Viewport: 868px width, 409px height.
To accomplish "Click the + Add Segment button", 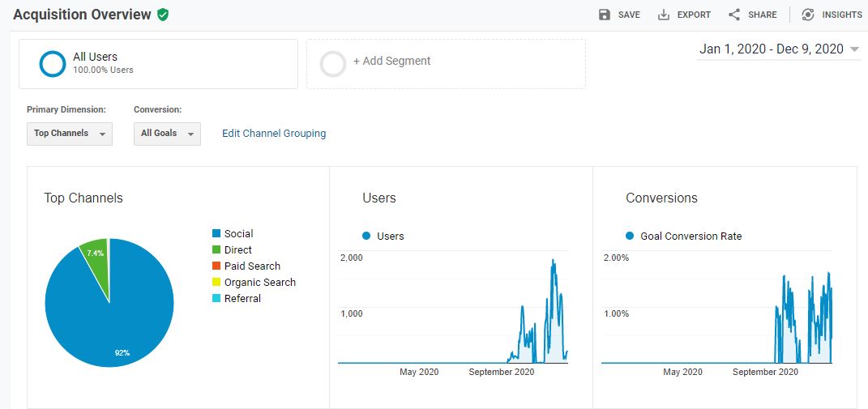I will click(x=392, y=62).
